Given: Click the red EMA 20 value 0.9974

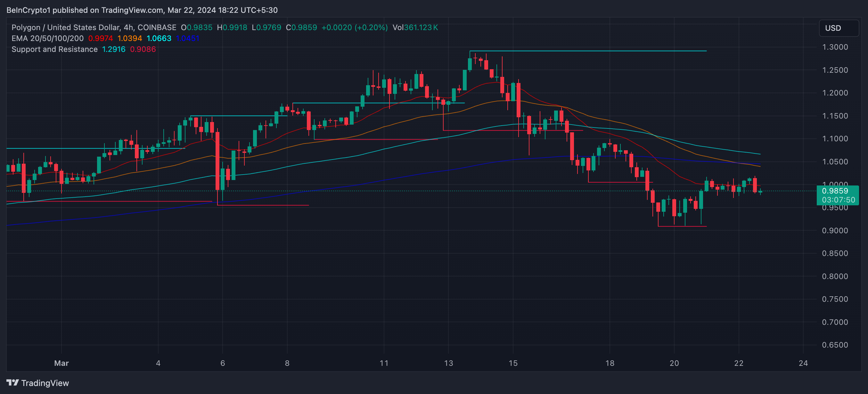Looking at the screenshot, I should coord(101,38).
